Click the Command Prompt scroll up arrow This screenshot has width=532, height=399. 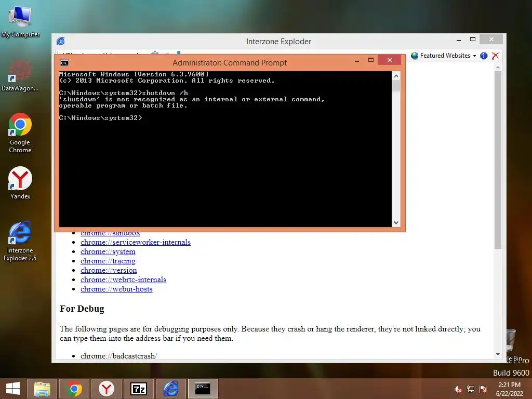(396, 76)
